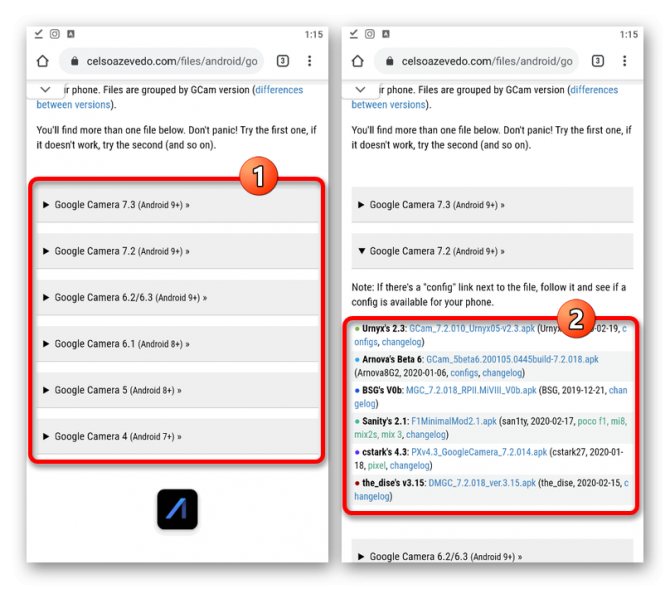
Task: Tap the Instagram status icon in left phone
Action: point(55,34)
